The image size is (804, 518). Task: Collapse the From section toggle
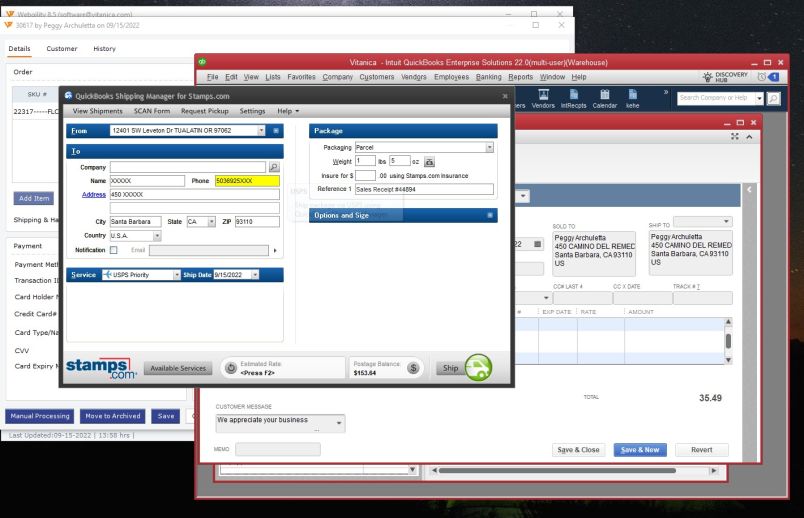coord(276,130)
